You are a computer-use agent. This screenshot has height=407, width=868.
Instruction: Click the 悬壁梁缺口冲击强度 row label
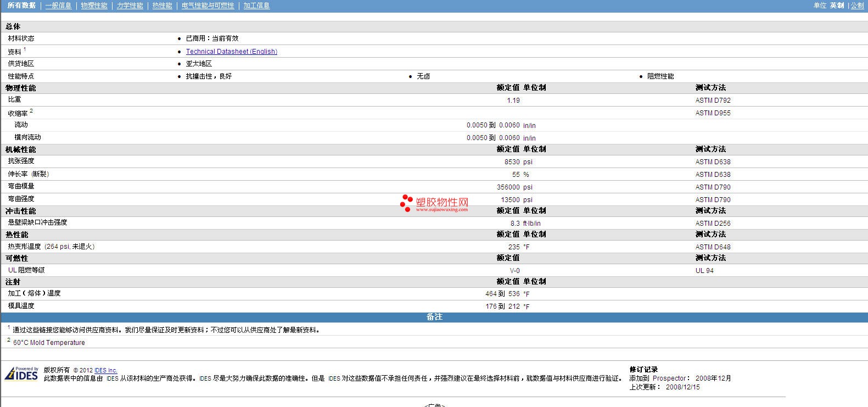pyautogui.click(x=37, y=222)
